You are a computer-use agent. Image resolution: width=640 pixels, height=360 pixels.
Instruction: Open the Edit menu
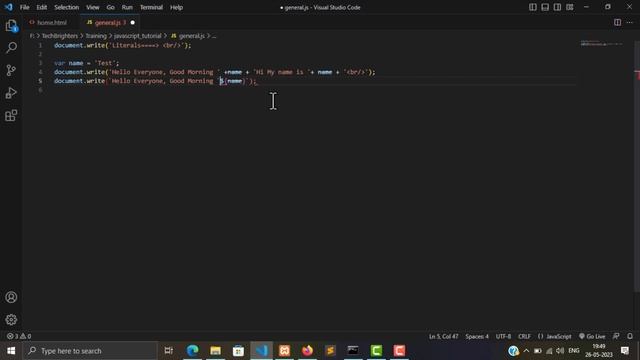point(42,7)
